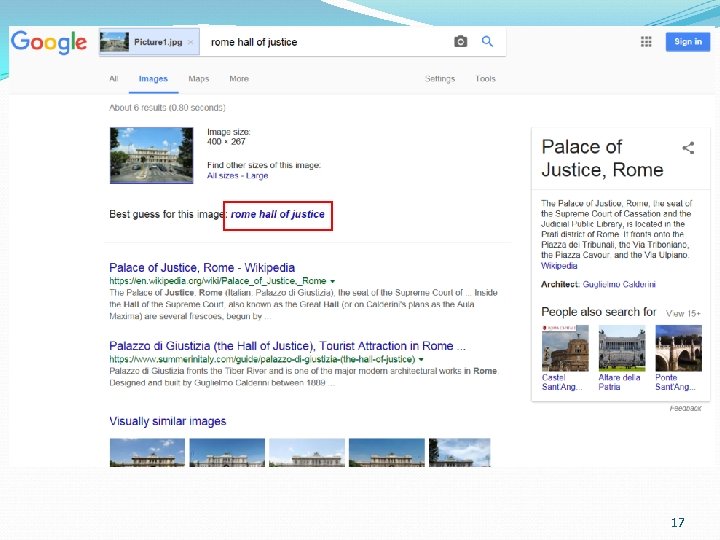Click the fourth visually similar image
This screenshot has width=720, height=540.
[x=387, y=453]
